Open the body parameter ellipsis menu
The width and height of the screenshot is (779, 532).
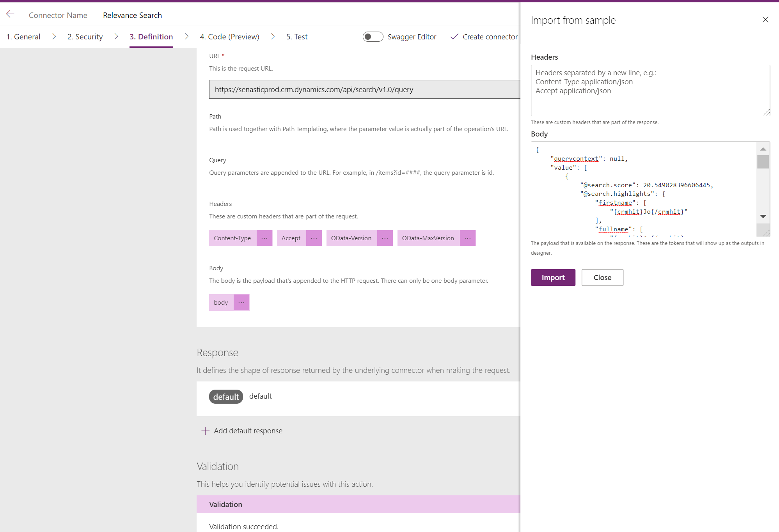241,302
